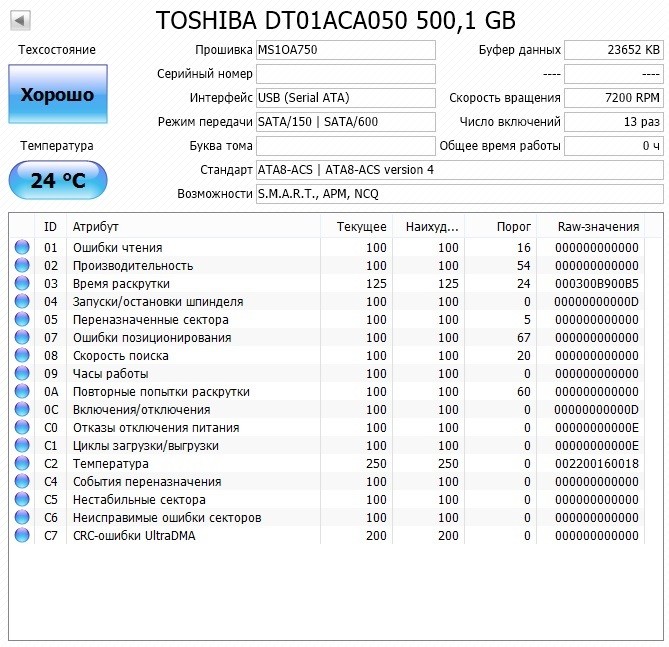Select the Переназначенные сектора attribute name
Image resolution: width=669 pixels, height=647 pixels.
(x=151, y=320)
